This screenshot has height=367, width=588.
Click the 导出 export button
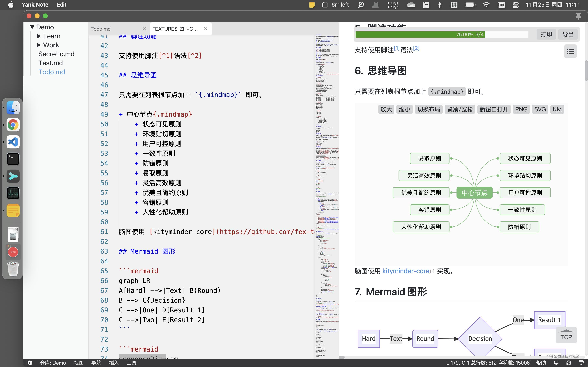click(568, 34)
